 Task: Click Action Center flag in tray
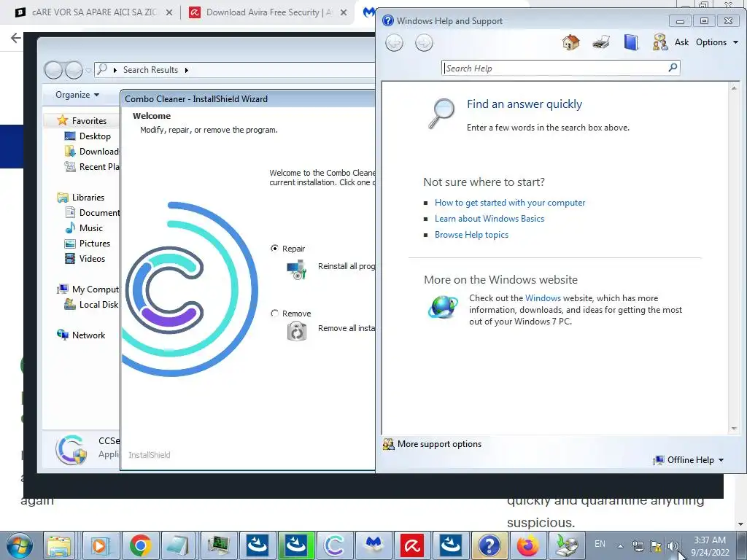656,546
